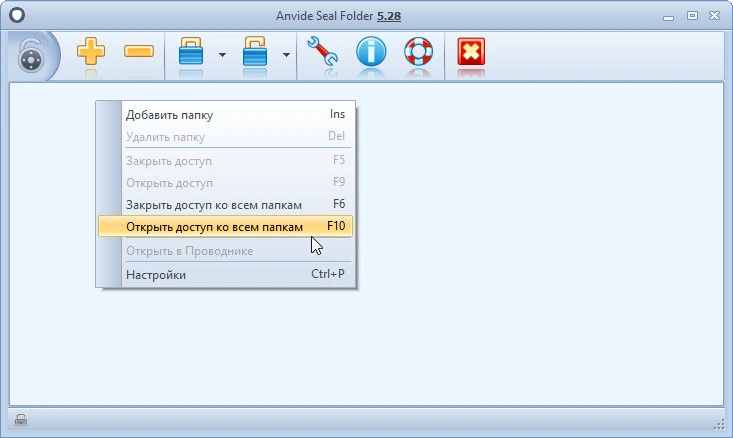Click the window resize grip corner
The height and width of the screenshot is (438, 733).
pos(719,424)
